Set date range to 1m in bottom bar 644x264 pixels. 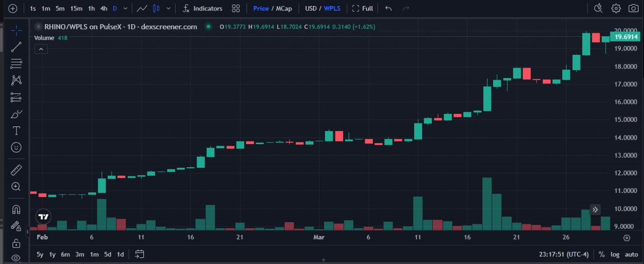pyautogui.click(x=94, y=254)
